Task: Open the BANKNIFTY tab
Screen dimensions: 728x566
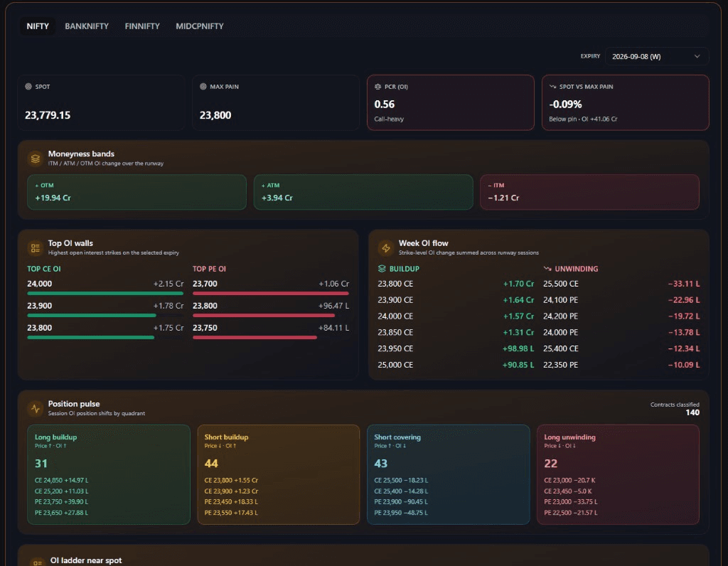Action: 87,26
